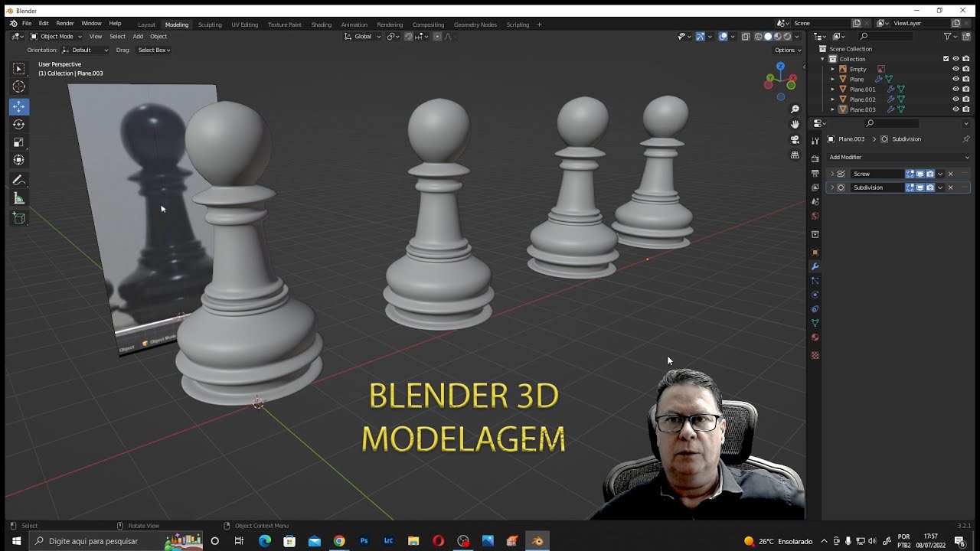This screenshot has height=551, width=980.
Task: Open Windows Start menu
Action: pyautogui.click(x=16, y=541)
